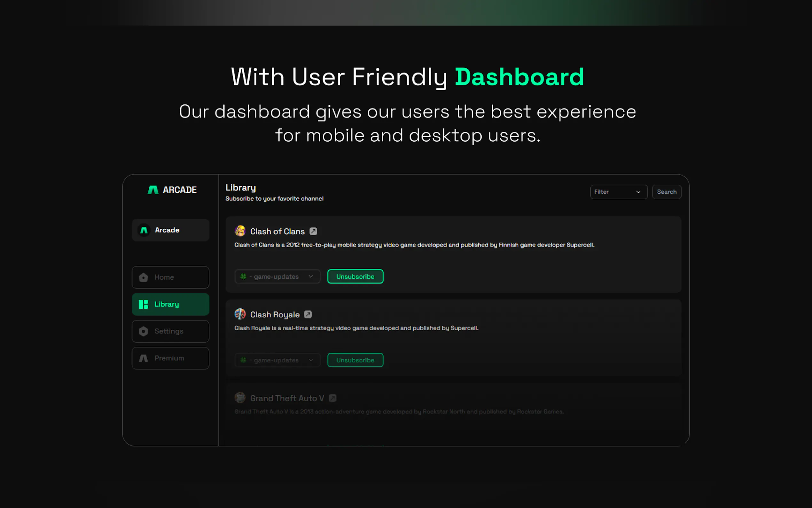The width and height of the screenshot is (812, 508).
Task: Click the Arcade logo in sidebar header
Action: (153, 190)
